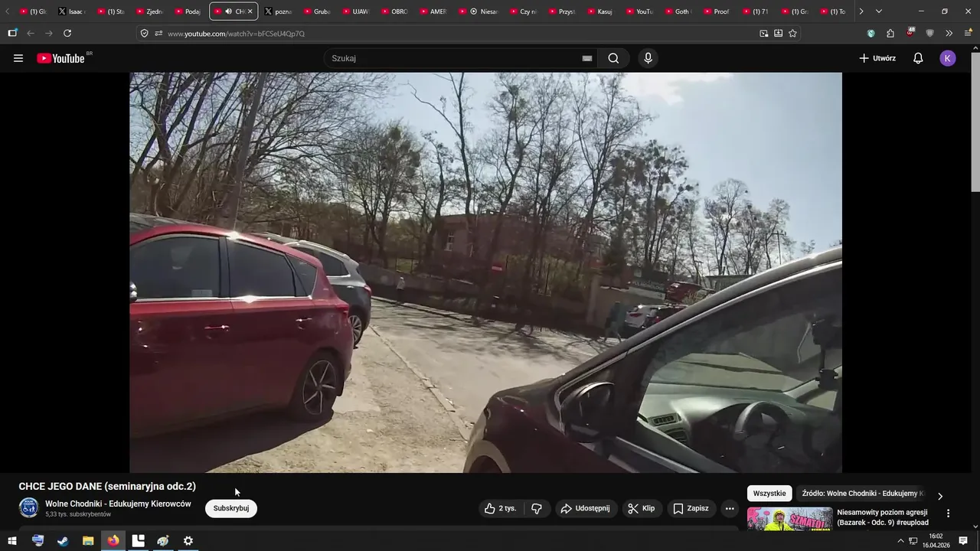The width and height of the screenshot is (980, 551).
Task: Click tracking protection shield in address bar
Action: click(145, 33)
